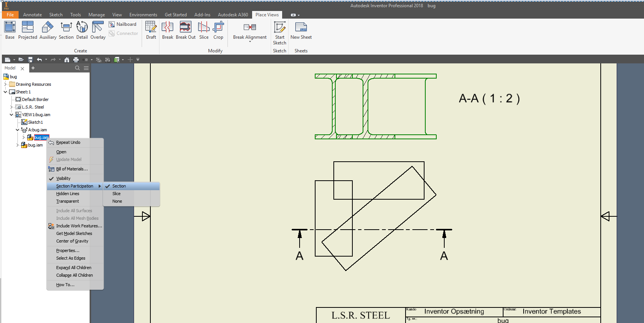
Task: Select the Detail view tool
Action: (82, 30)
